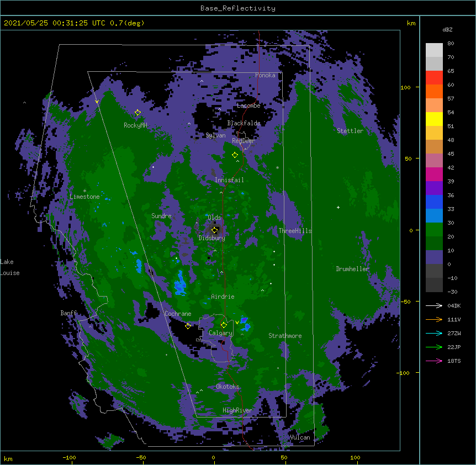Pick the bright green 20-30 dBZ swatch
Viewport: 476px width, 465px height.
click(434, 230)
